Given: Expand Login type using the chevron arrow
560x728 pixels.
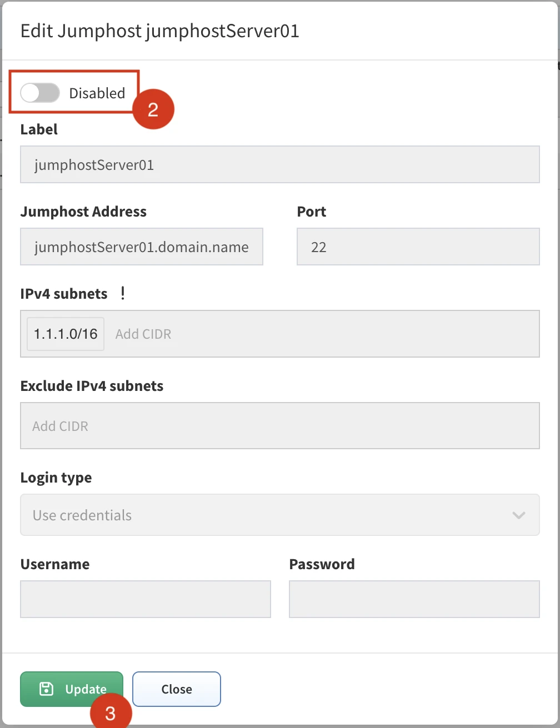Looking at the screenshot, I should pyautogui.click(x=518, y=515).
